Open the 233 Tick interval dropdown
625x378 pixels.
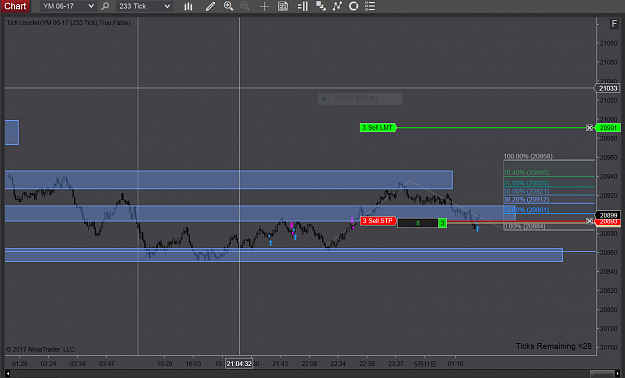145,6
